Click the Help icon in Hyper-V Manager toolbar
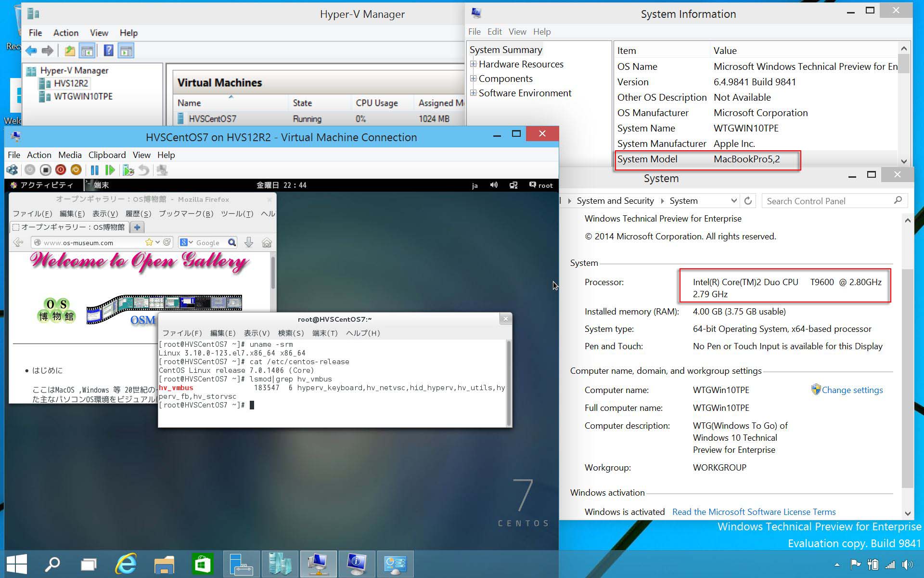 tap(109, 51)
